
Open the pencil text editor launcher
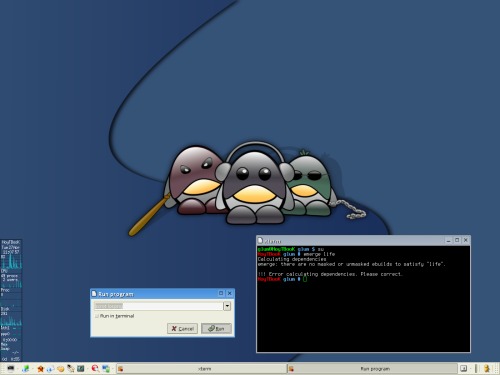click(x=71, y=369)
